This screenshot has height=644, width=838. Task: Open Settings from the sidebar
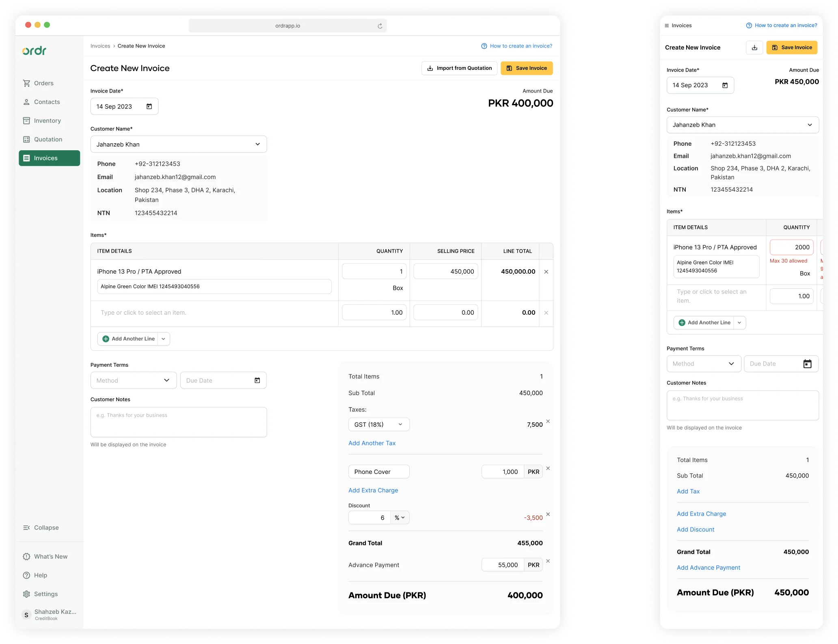pos(46,594)
